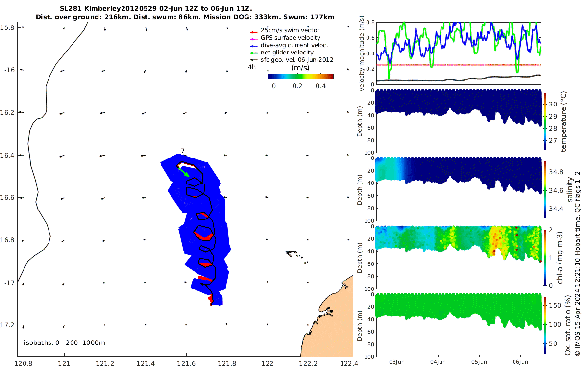Click the red dashed 0.25 m/s line in the velocity plot

459,65
